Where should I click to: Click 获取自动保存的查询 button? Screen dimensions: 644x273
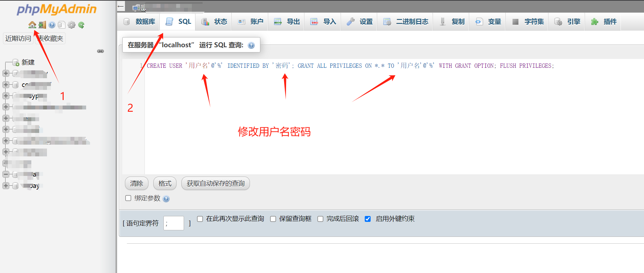click(216, 183)
